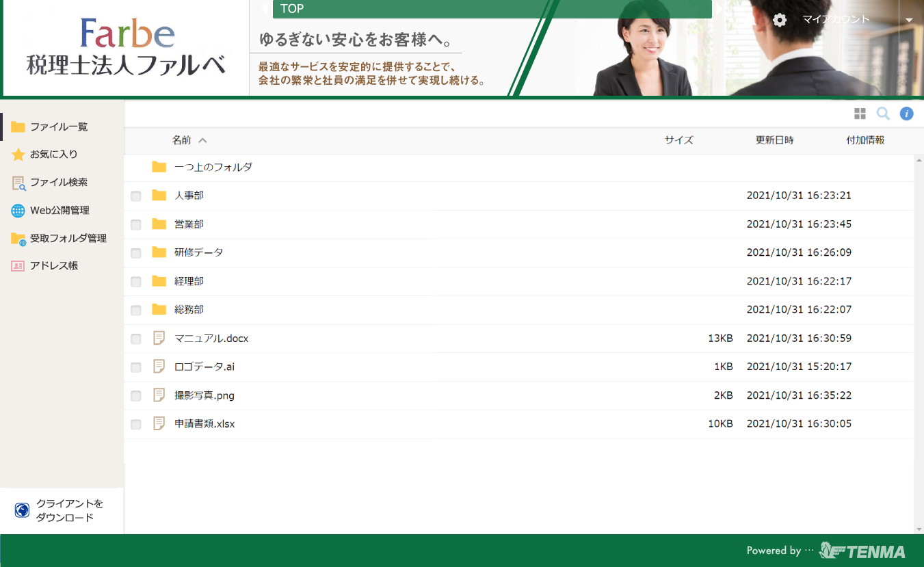924x567 pixels.
Task: Click the TENMA logo in footer
Action: coord(862,551)
